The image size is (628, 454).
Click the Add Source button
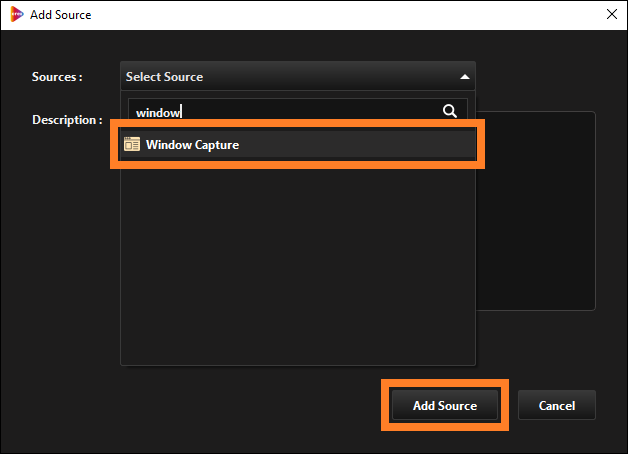click(445, 405)
